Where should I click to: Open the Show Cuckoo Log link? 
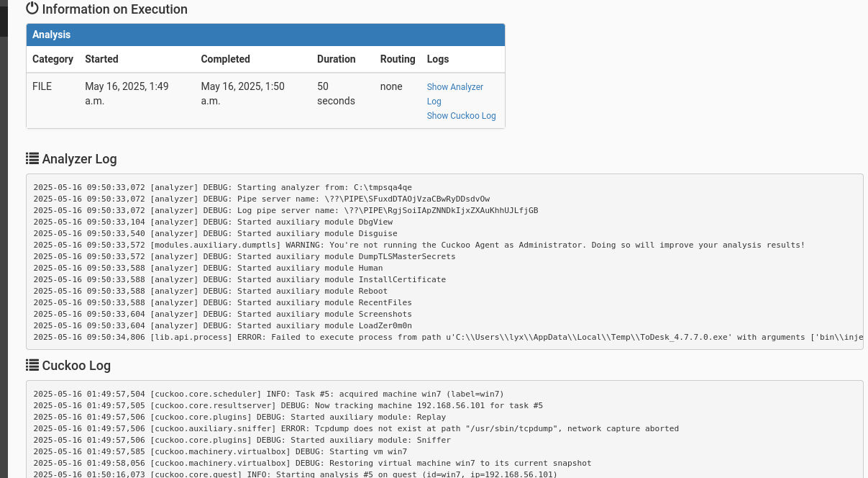[x=461, y=116]
